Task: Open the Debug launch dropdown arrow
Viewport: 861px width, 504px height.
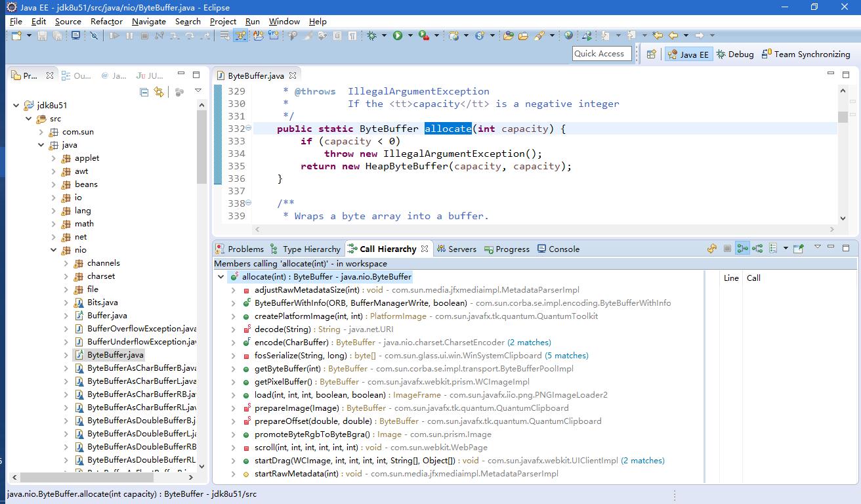Action: [384, 35]
